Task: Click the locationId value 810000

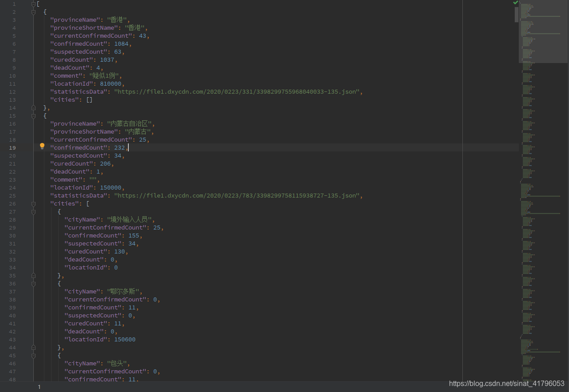Action: pos(111,84)
